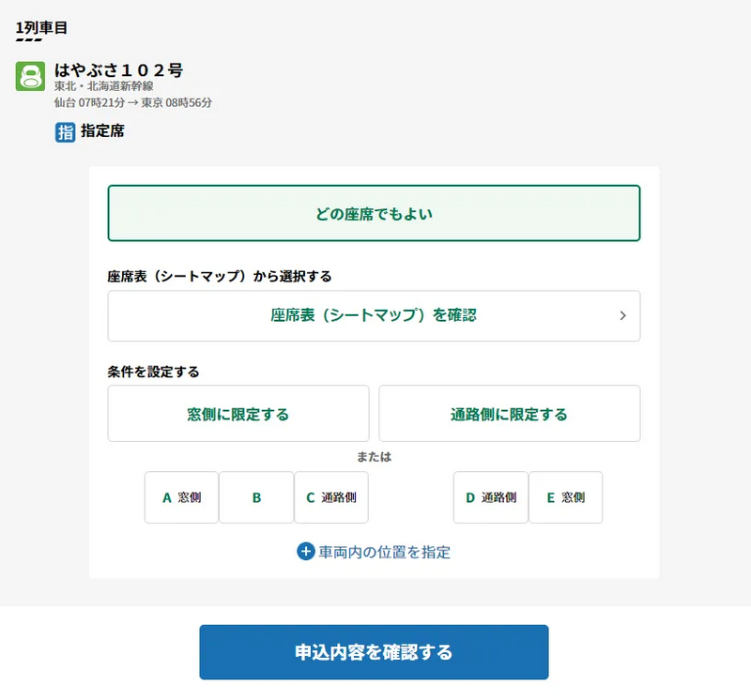Click the green Shinkansen train icon
The width and height of the screenshot is (751, 700).
30,76
